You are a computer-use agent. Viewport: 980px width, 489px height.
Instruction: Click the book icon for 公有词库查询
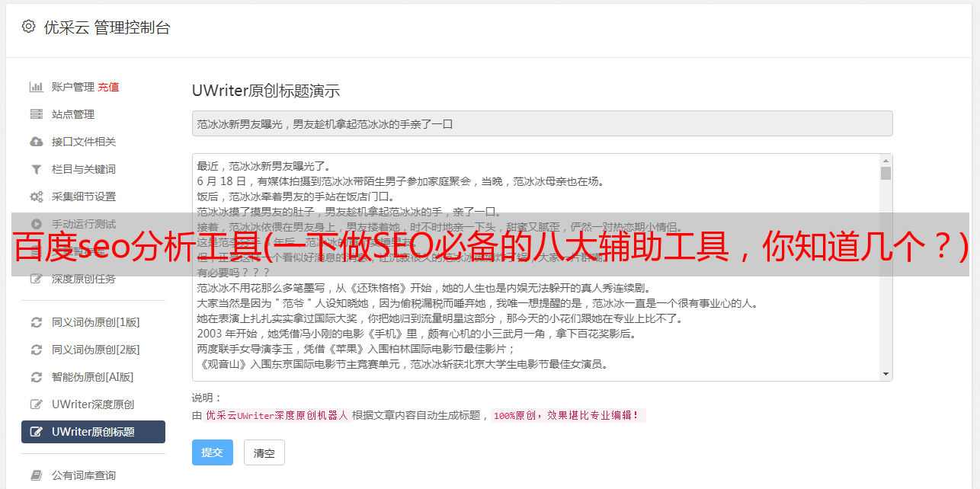point(36,475)
